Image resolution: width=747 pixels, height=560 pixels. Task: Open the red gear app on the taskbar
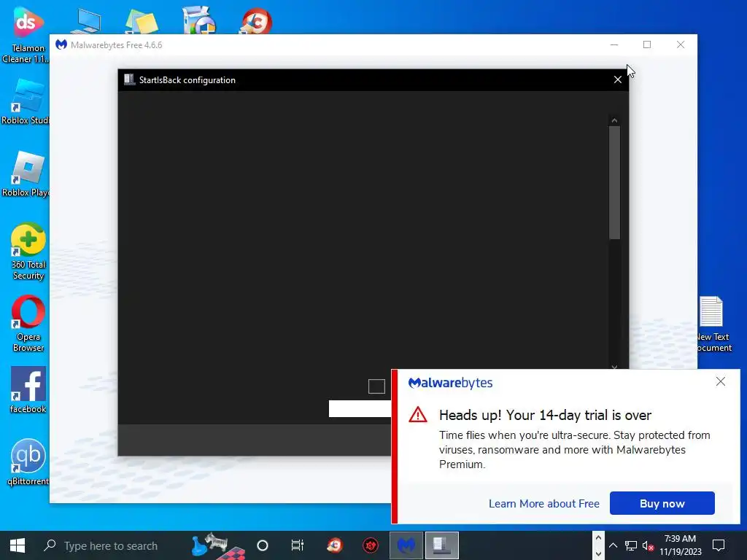[x=370, y=545]
